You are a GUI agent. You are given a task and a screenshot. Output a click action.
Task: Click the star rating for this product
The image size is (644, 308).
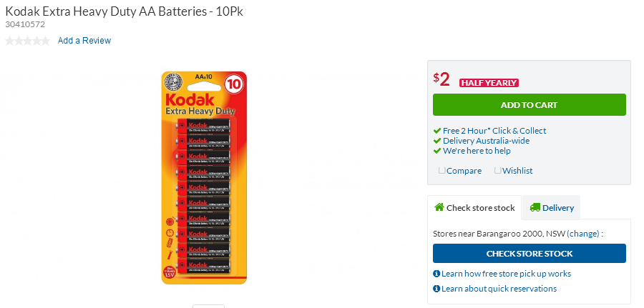[27, 41]
